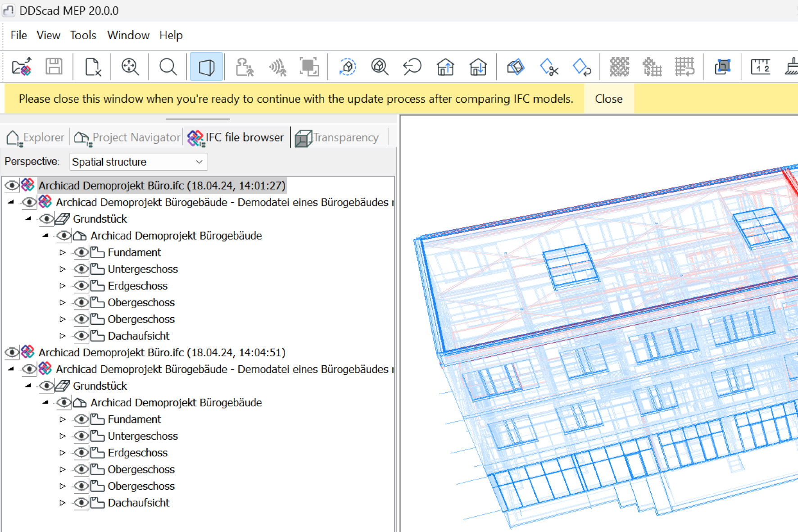Screen dimensions: 798x532
Task: Open the Perspective Spatial structure dropdown
Action: point(139,162)
